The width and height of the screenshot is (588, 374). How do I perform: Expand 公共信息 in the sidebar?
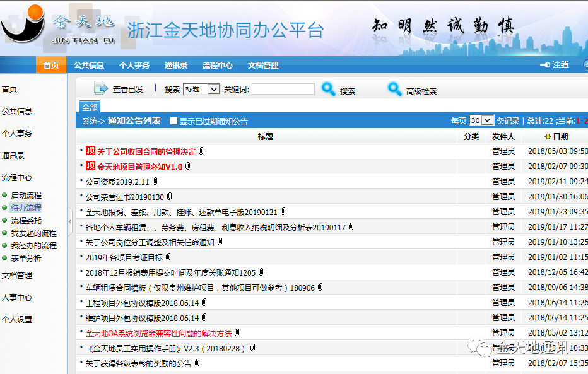(17, 111)
